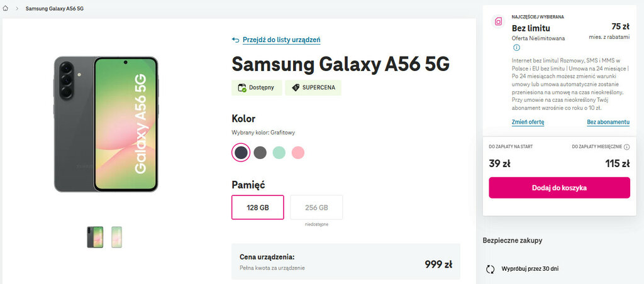Open the Przejdź do listy urządzeń link
Image resolution: width=644 pixels, height=284 pixels.
point(282,40)
